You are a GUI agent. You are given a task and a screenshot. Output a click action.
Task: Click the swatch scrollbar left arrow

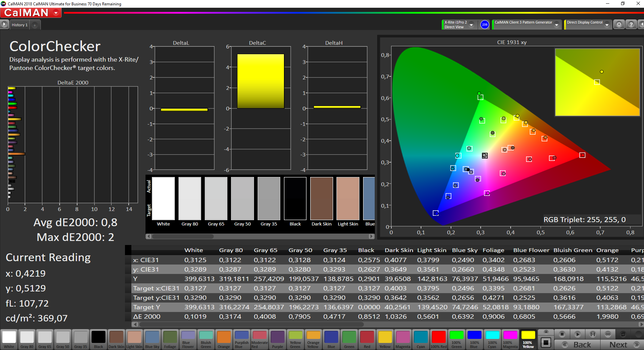pos(148,236)
